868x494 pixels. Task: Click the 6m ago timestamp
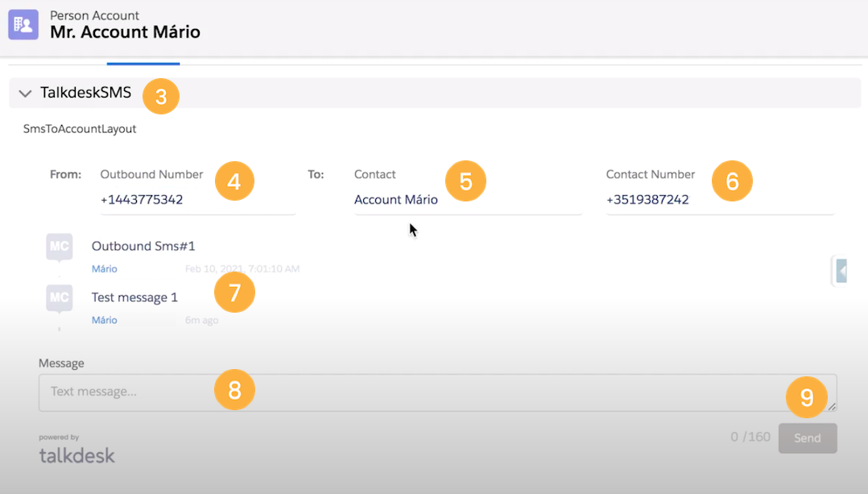coord(201,320)
